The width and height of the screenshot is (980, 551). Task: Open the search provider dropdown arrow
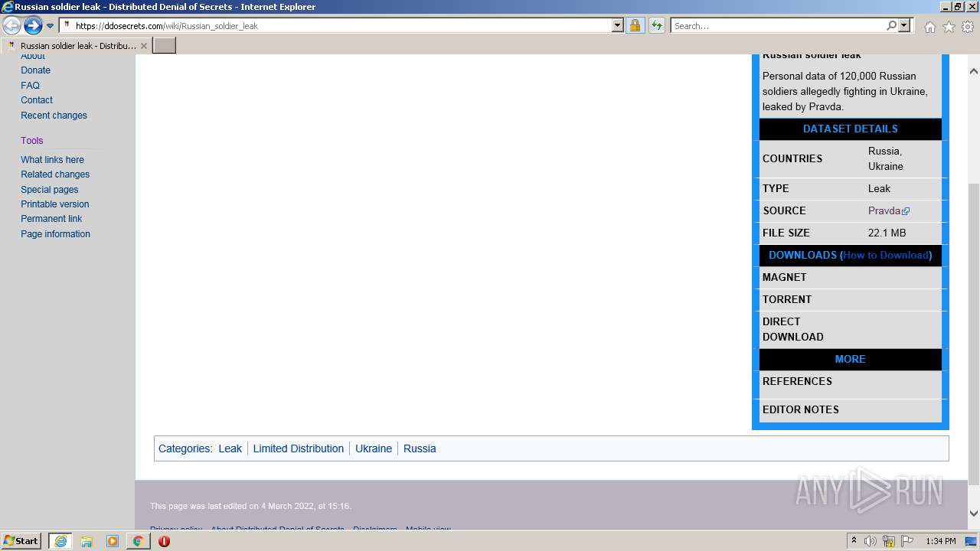pyautogui.click(x=904, y=25)
